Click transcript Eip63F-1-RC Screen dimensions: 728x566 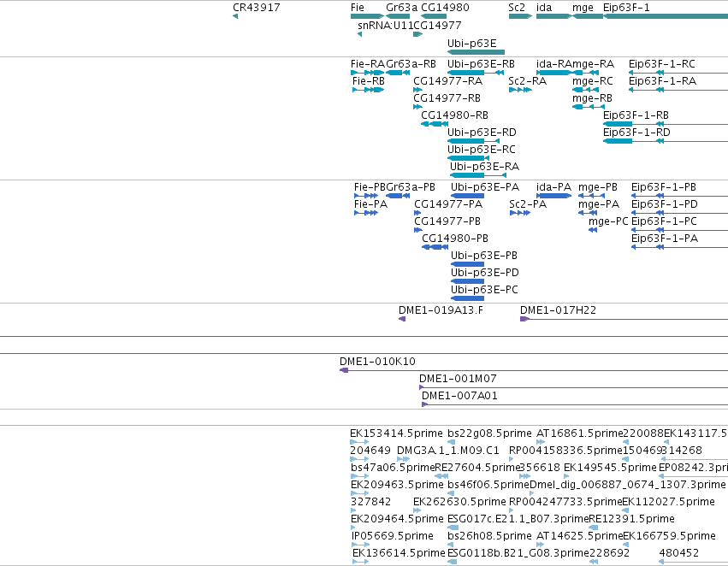click(x=678, y=73)
